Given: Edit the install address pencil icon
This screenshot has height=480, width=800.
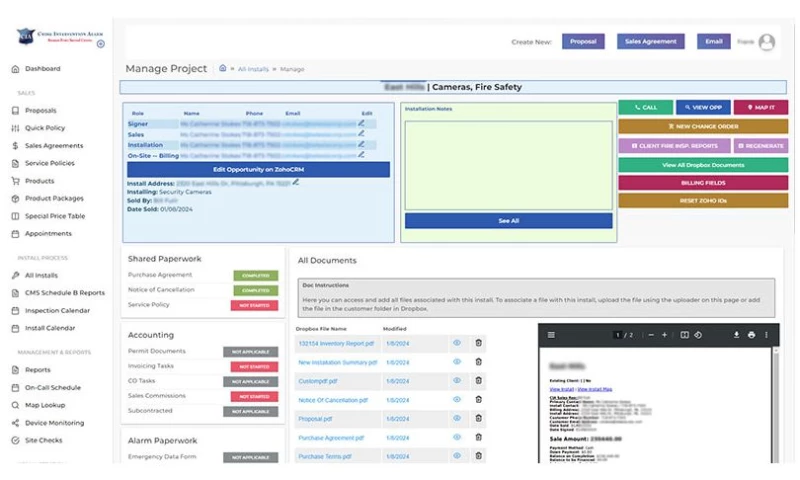Looking at the screenshot, I should coord(295,182).
